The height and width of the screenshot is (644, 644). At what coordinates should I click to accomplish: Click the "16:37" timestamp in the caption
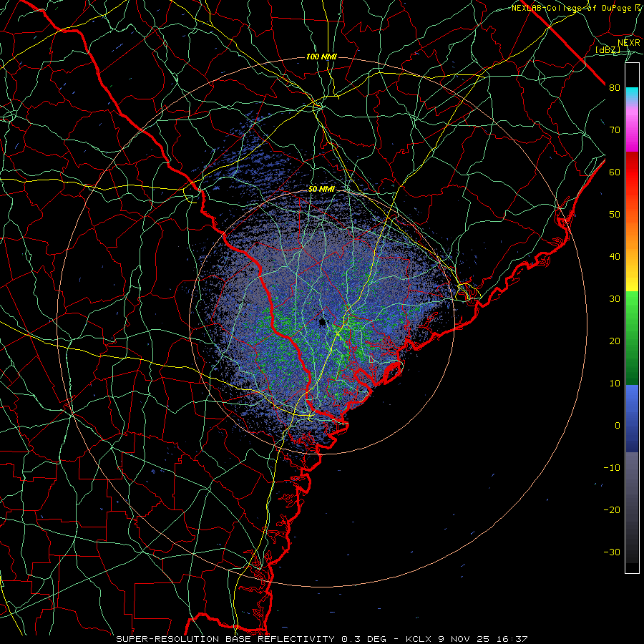[513, 639]
